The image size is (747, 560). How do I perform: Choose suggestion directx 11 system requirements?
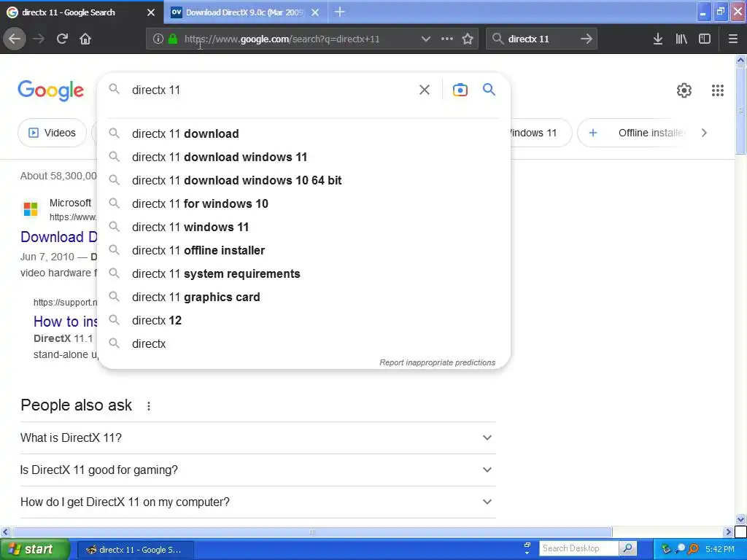(x=303, y=274)
